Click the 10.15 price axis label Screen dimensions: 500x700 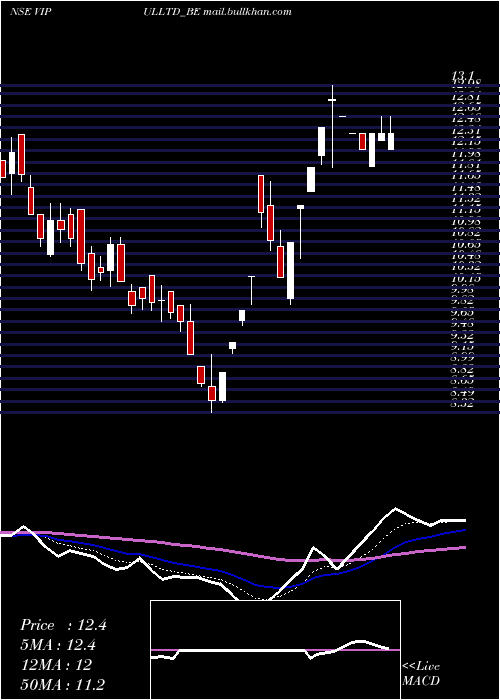pos(466,279)
